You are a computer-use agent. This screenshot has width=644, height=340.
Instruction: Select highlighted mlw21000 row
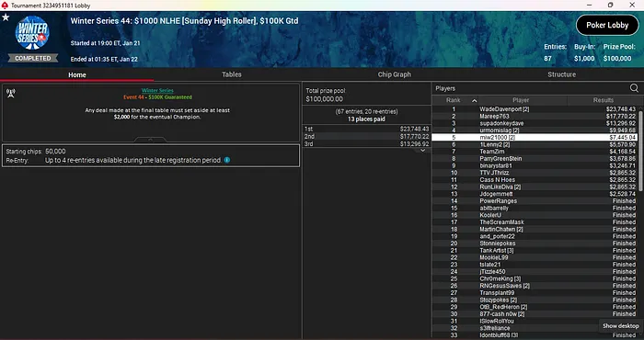click(535, 138)
